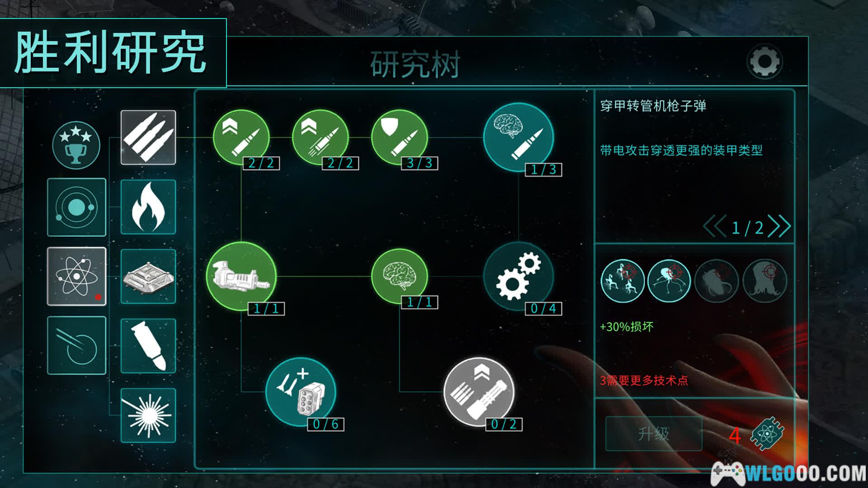Click the rocket launcher research node 0/6
Viewport: 868px width, 488px height.
(x=301, y=392)
